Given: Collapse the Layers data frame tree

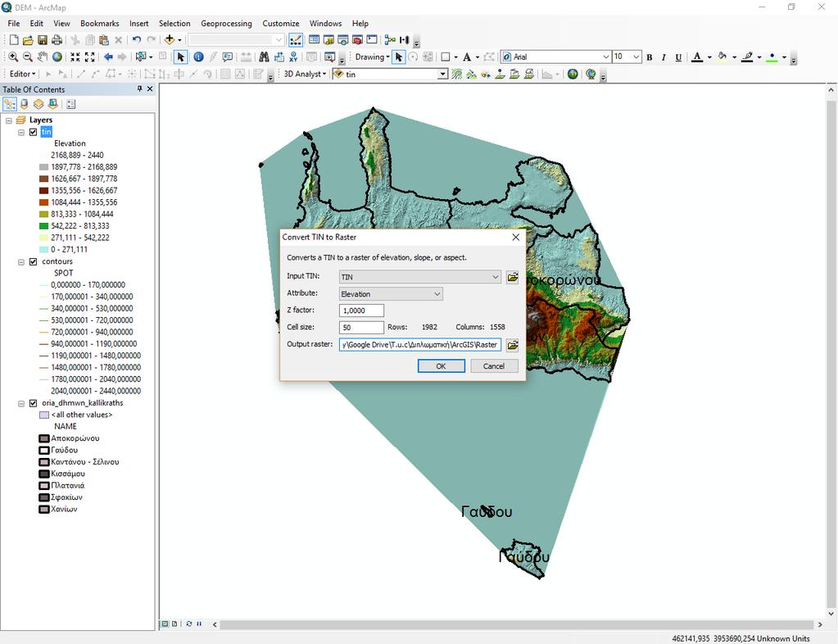Looking at the screenshot, I should tap(8, 120).
